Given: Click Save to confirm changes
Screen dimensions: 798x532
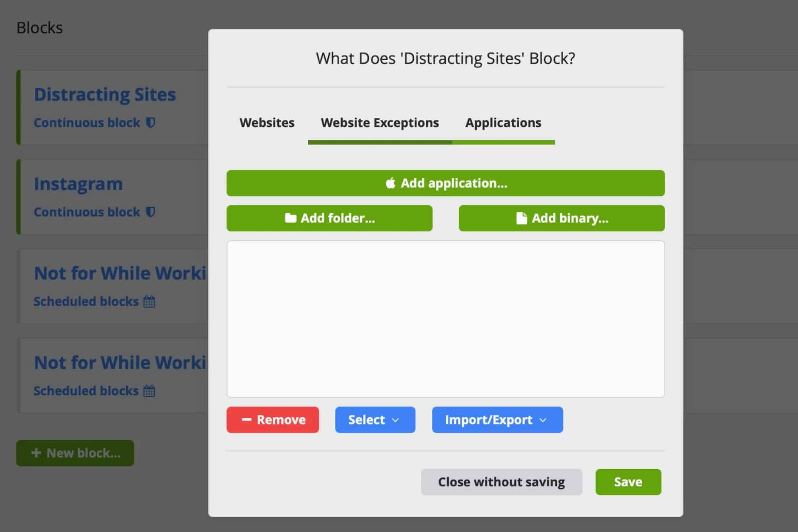Looking at the screenshot, I should (628, 482).
